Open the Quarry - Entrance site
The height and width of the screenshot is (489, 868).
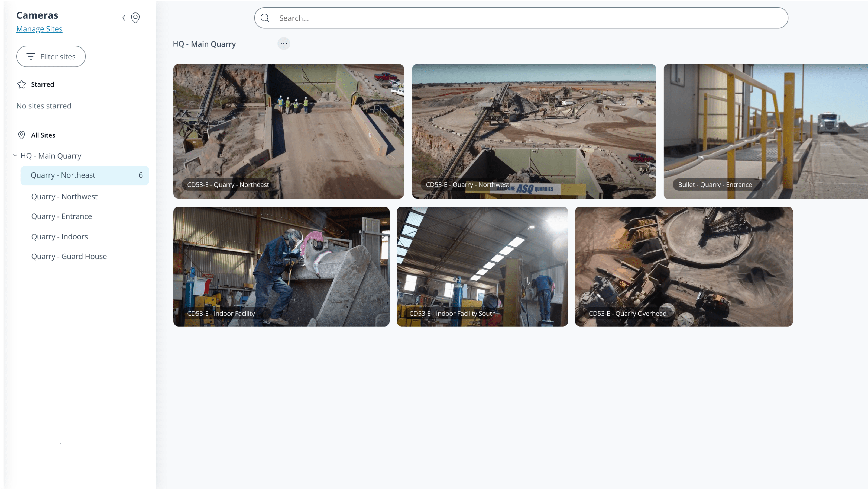pos(62,216)
